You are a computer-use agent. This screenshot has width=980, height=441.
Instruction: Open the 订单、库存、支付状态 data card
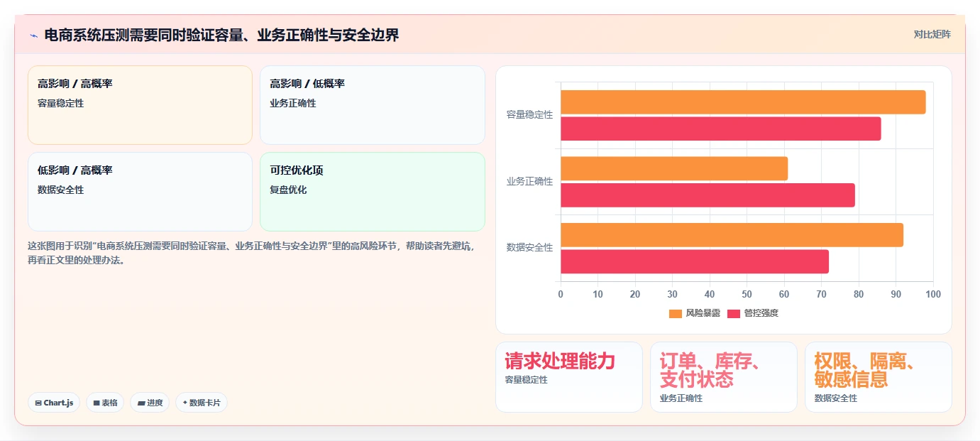tap(724, 377)
